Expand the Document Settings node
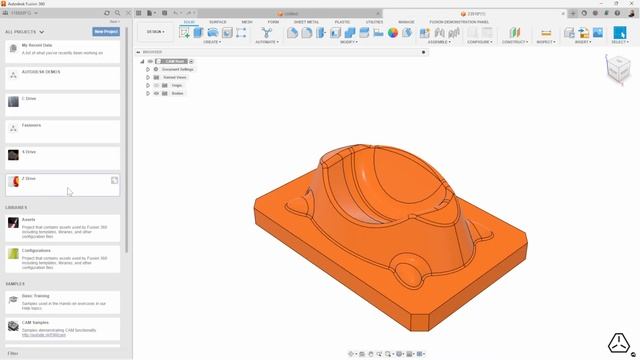The width and height of the screenshot is (640, 360). pyautogui.click(x=148, y=69)
